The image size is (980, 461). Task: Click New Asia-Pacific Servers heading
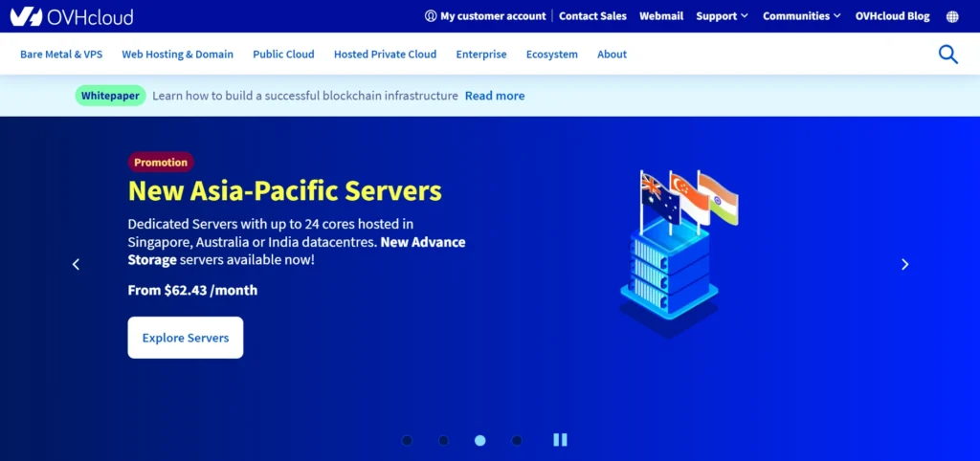(285, 190)
